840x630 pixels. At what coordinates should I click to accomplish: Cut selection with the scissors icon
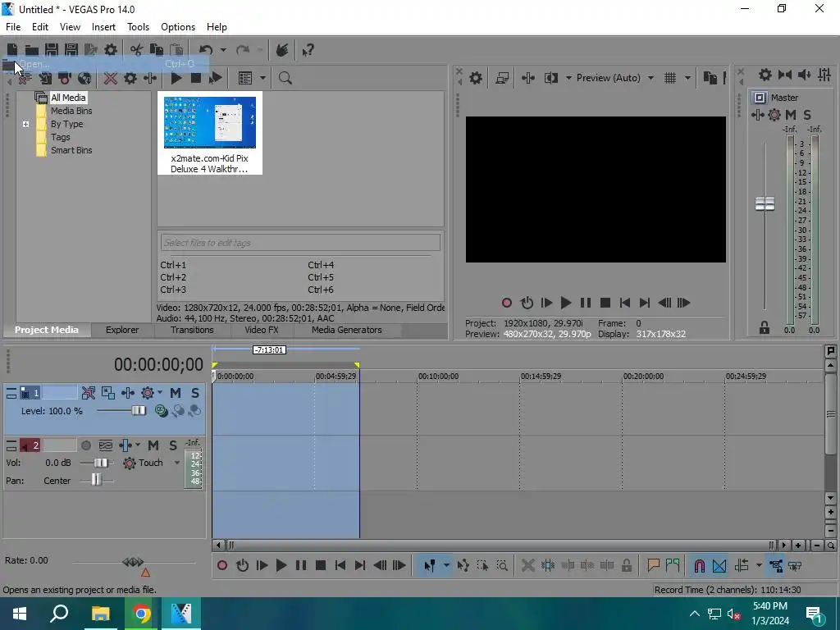(x=136, y=50)
